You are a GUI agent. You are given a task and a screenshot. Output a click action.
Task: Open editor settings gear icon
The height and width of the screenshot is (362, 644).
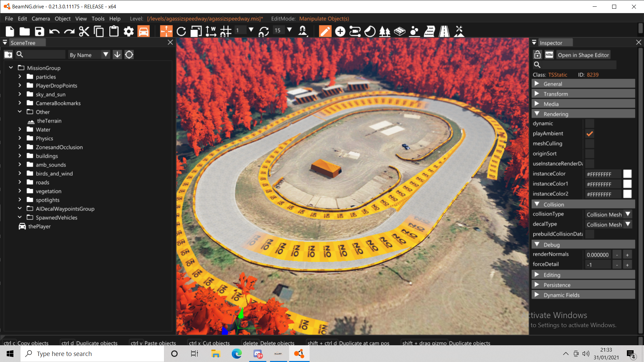129,32
